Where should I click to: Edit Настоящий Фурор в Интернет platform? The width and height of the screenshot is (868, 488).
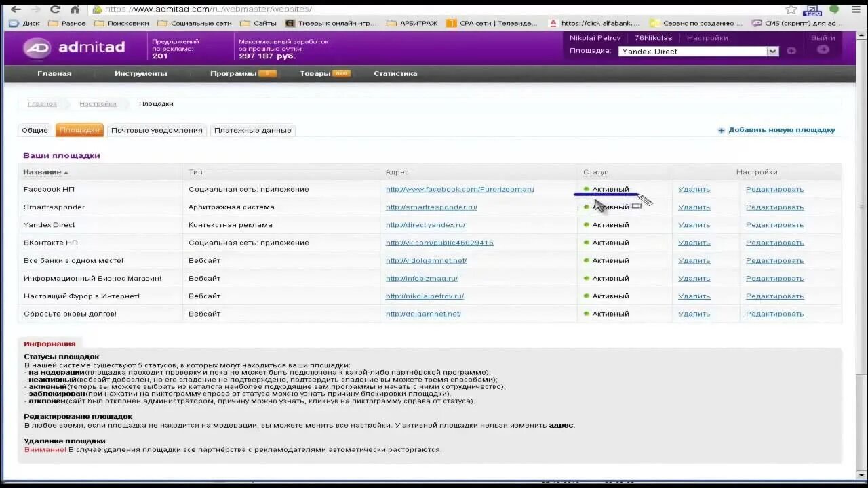(x=774, y=296)
